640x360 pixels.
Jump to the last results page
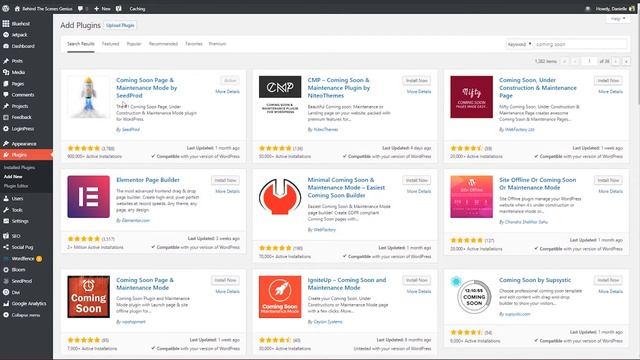pyautogui.click(x=626, y=61)
